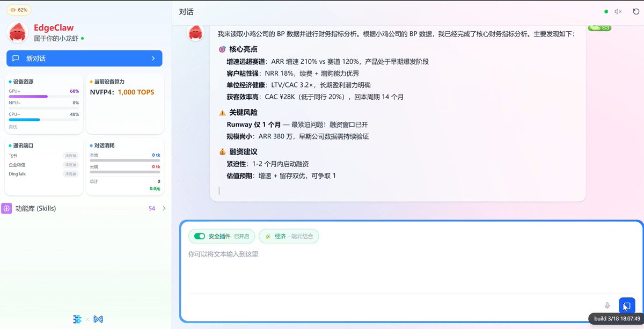Click the green status dot in header
The image size is (644, 329).
(606, 11)
